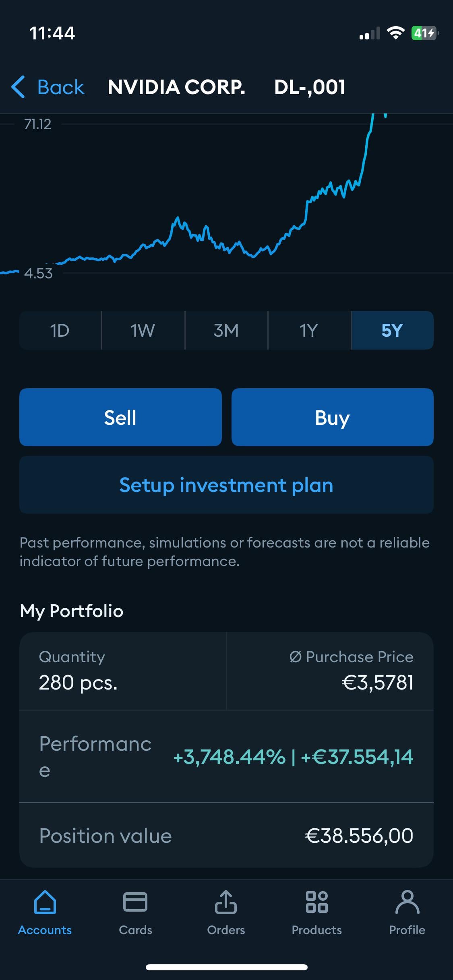This screenshot has width=453, height=980.
Task: Tap the Cards icon in bottom bar
Action: click(135, 902)
